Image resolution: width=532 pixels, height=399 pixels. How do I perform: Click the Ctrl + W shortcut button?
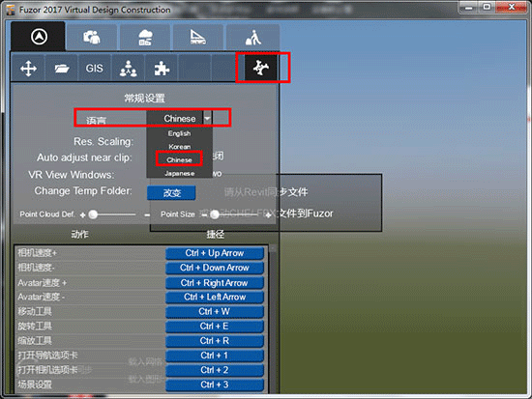[215, 311]
